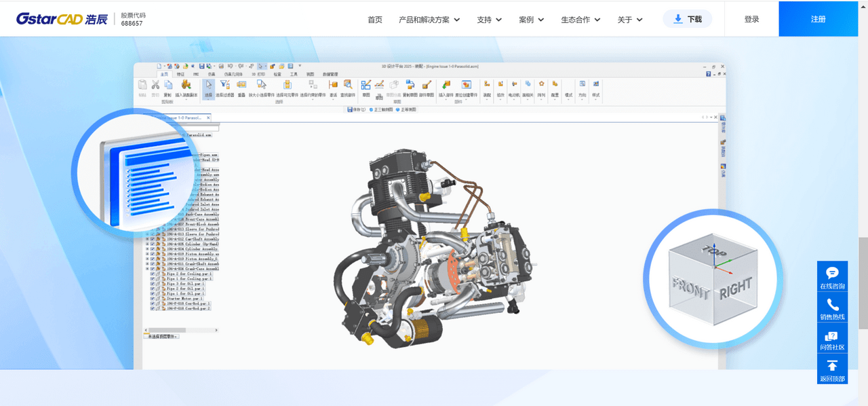Screen dimensions: 868x406
Task: Click the 下载 download button
Action: point(687,19)
